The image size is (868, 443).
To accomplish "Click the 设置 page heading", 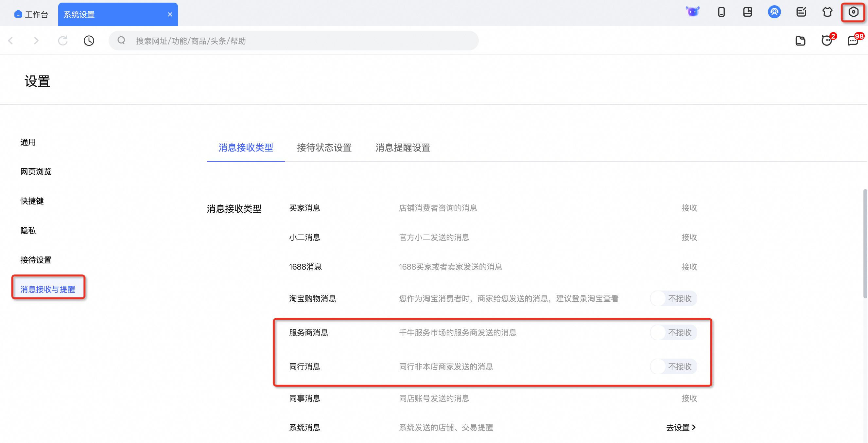I will 37,81.
